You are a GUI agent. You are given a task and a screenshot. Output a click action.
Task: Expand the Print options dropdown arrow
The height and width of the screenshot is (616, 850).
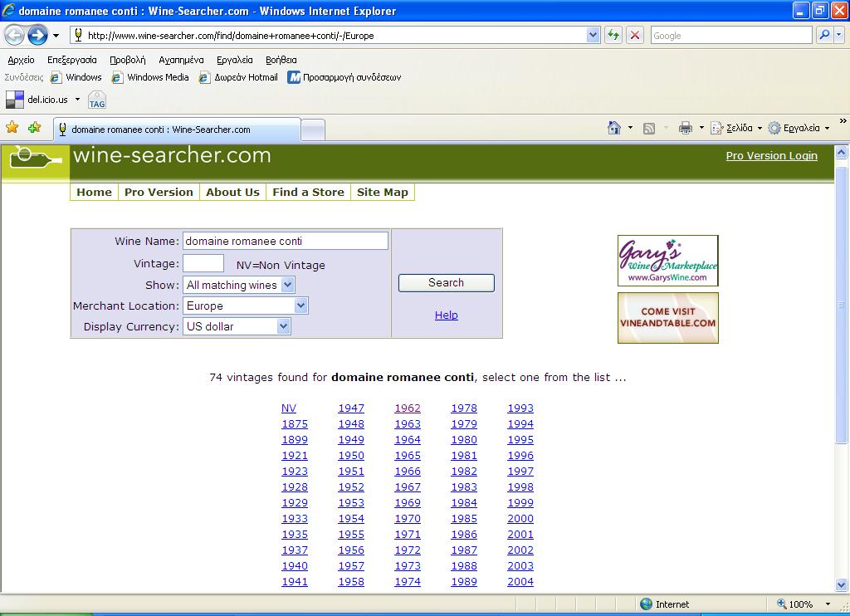pyautogui.click(x=701, y=128)
